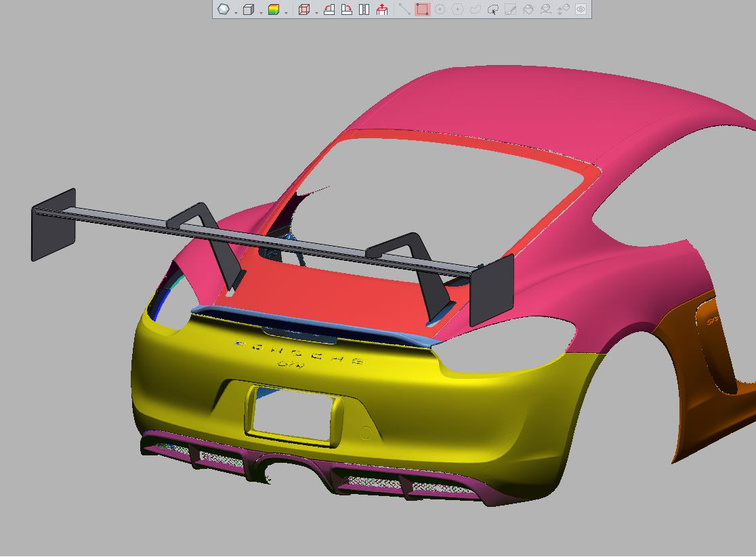Open the rainbow cube dropdown arrow
The width and height of the screenshot is (756, 557).
(286, 13)
